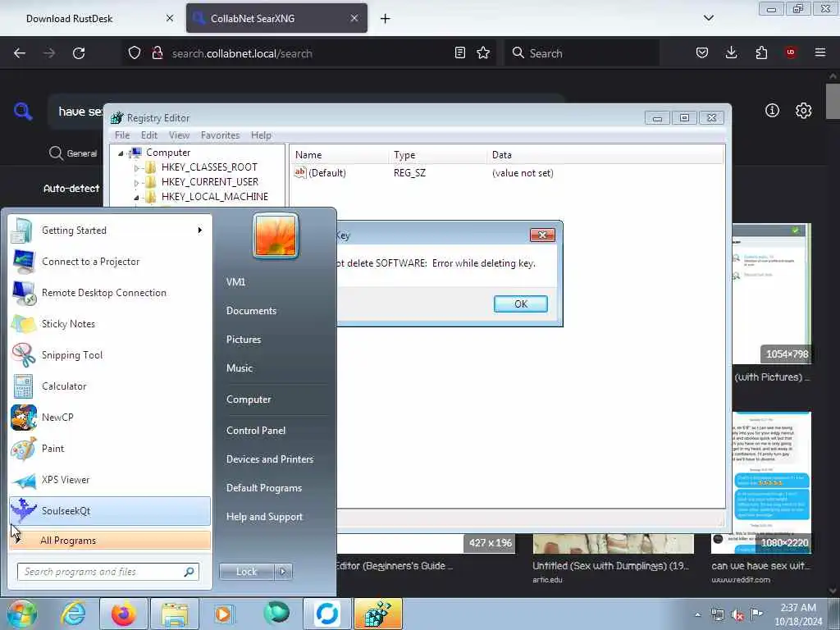The image size is (840, 630).
Task: Click the Lock button
Action: tap(247, 572)
